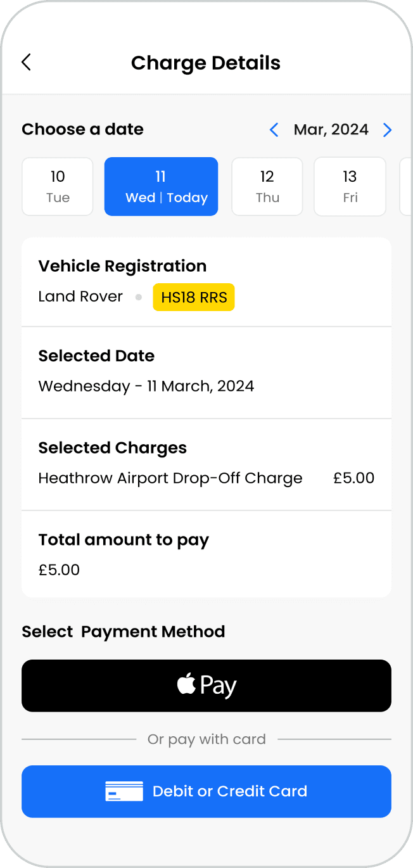Screen dimensions: 413x868
Task: Tap the Land Rover vehicle name
Action: point(80,297)
